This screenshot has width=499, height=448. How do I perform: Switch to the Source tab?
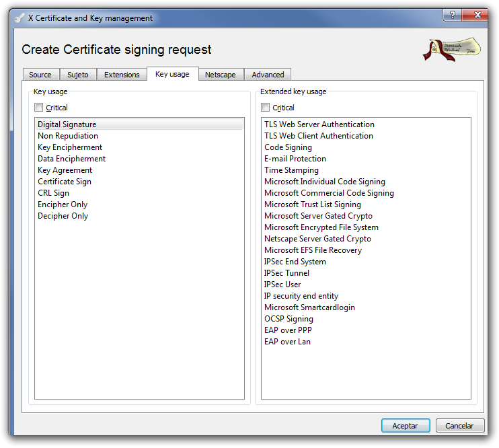[x=40, y=75]
